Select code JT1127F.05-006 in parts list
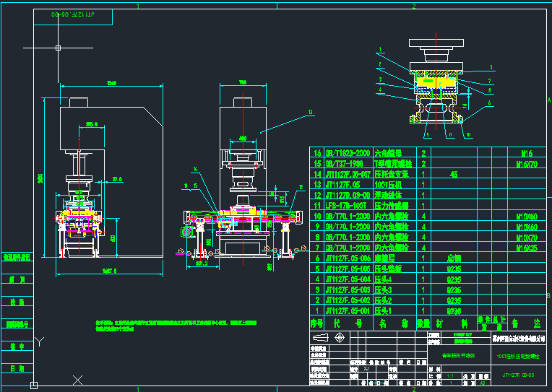552x392 pixels. (348, 258)
